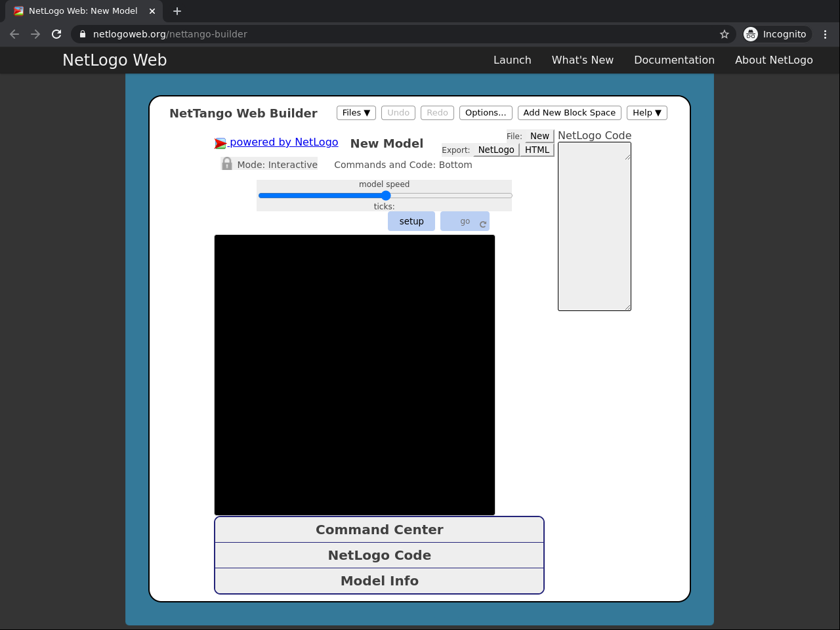The image size is (840, 630).
Task: Go back to the previous page
Action: click(14, 34)
